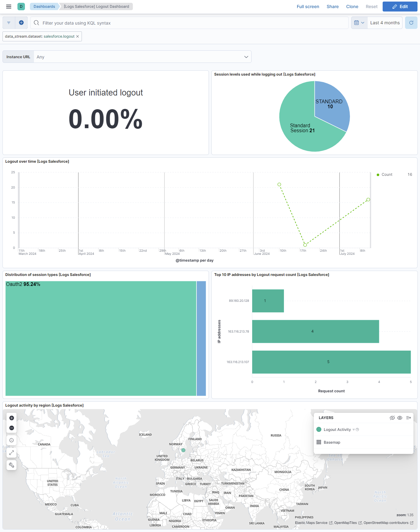Click the Count legend color dot
Image resolution: width=420 pixels, height=532 pixels.
click(x=378, y=175)
